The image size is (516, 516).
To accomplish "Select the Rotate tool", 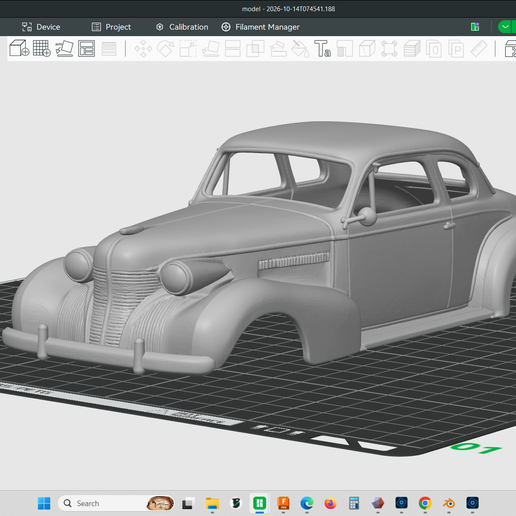I will 166,49.
